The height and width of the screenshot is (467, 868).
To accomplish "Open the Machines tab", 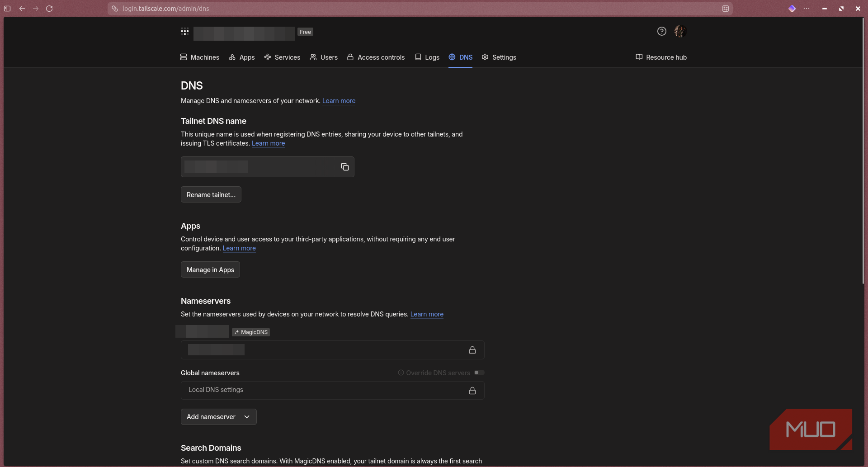I will tap(199, 57).
